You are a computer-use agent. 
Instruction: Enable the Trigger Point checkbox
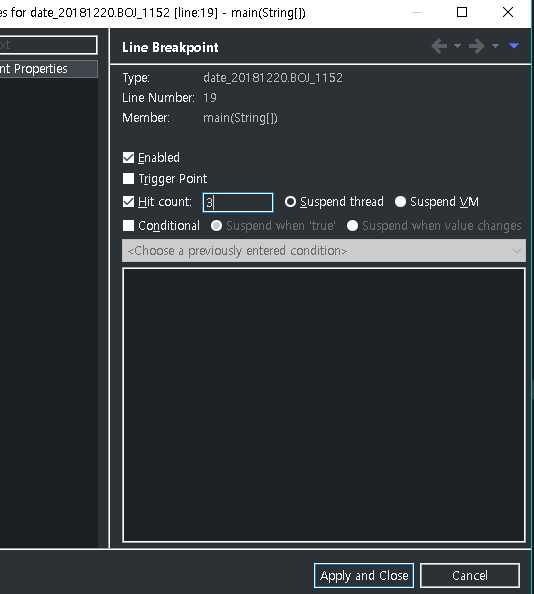tap(128, 178)
